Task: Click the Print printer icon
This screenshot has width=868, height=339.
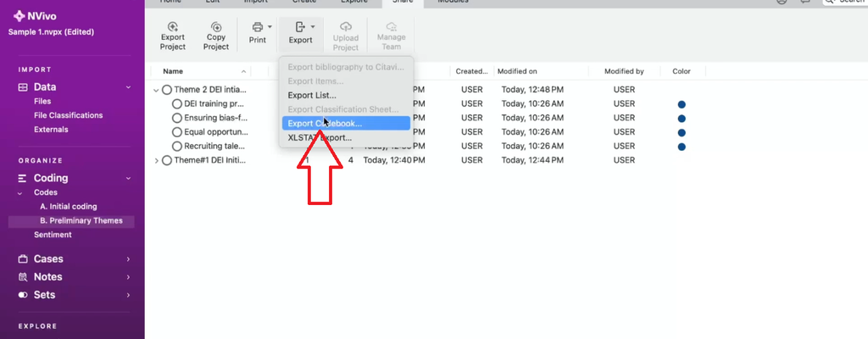Action: point(258,26)
